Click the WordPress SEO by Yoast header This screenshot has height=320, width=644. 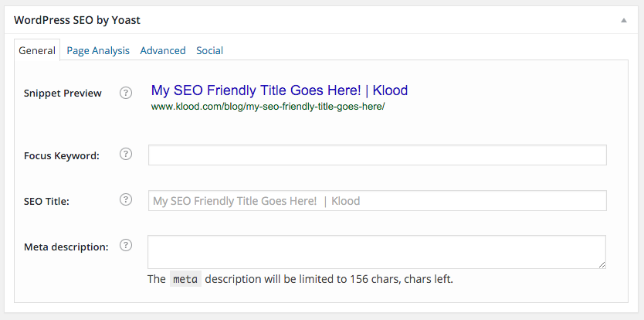coord(77,20)
